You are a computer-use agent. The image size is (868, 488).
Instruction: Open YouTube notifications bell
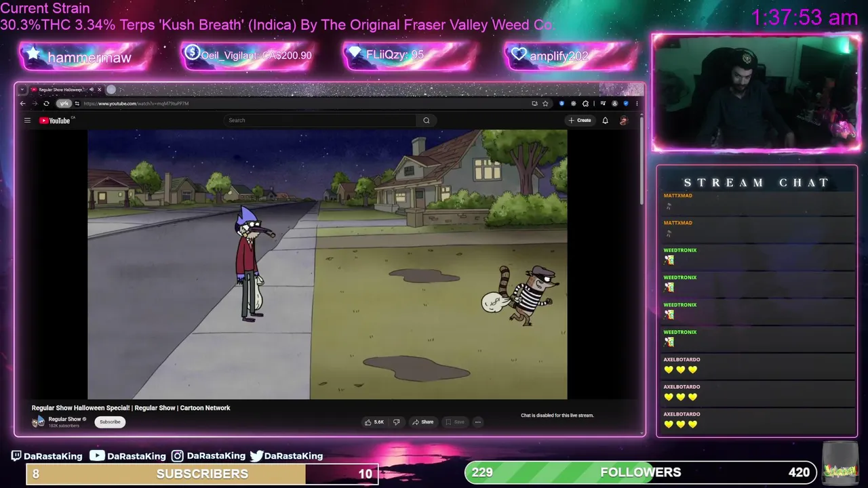(x=606, y=120)
